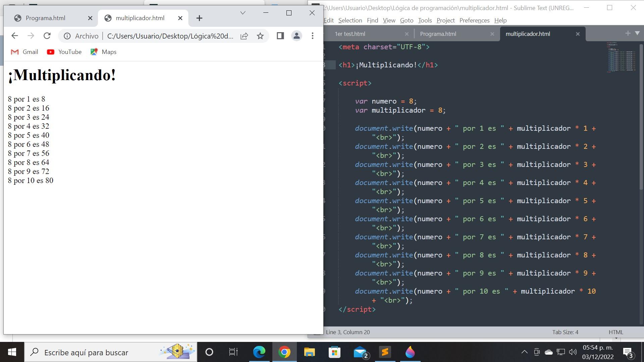This screenshot has width=644, height=362.
Task: Open the Preferences menu in Sublime Text
Action: click(475, 20)
